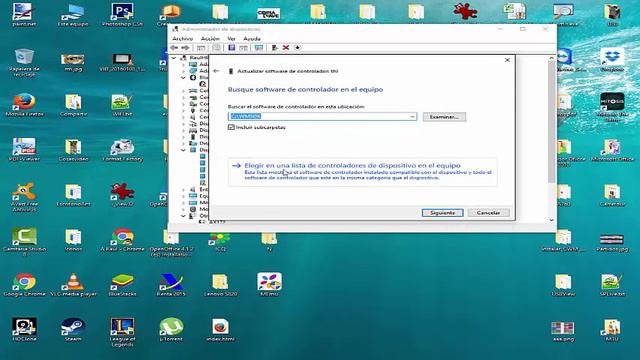
Task: Expand the Ent... device category
Action: pos(183,189)
